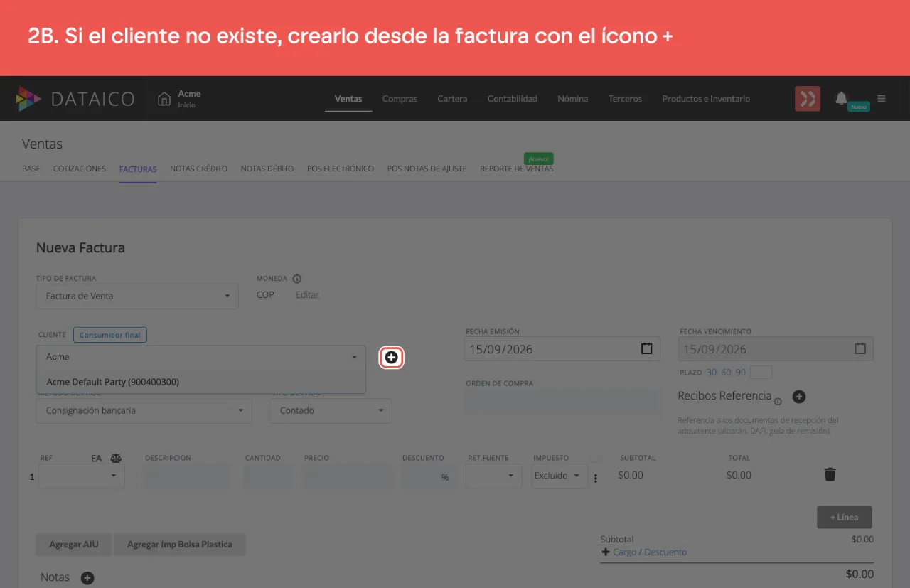Click the Descripcion field on line 1
The height and width of the screenshot is (588, 910).
(187, 476)
